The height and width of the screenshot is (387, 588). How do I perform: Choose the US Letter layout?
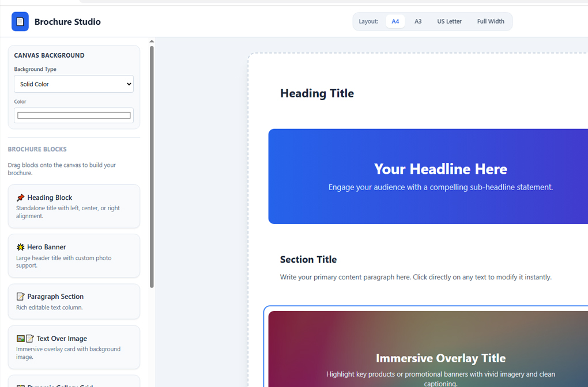tap(449, 21)
